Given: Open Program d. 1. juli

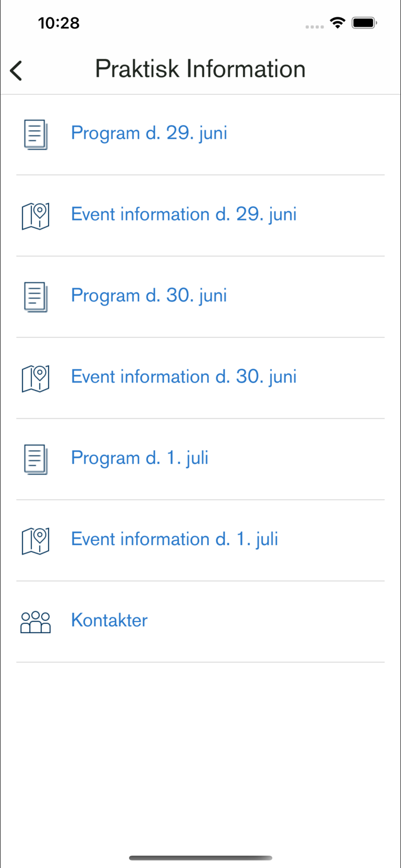Looking at the screenshot, I should 139,458.
